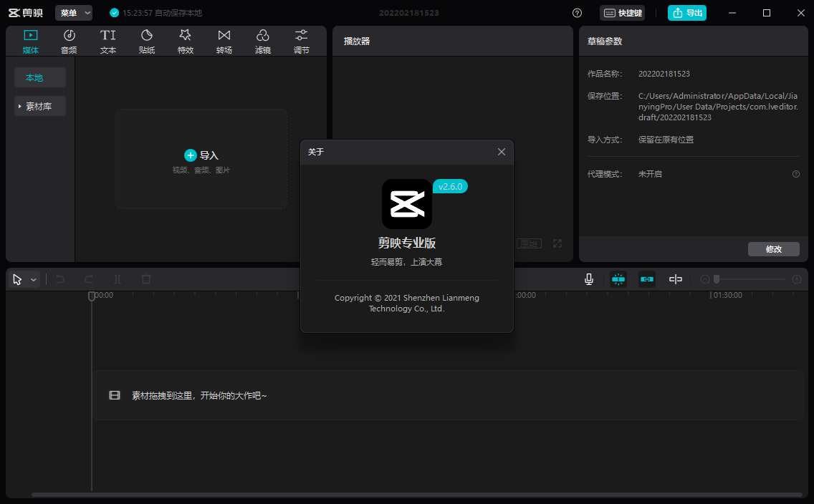Click the copyright text in about dialog
The width and height of the screenshot is (814, 504).
407,304
